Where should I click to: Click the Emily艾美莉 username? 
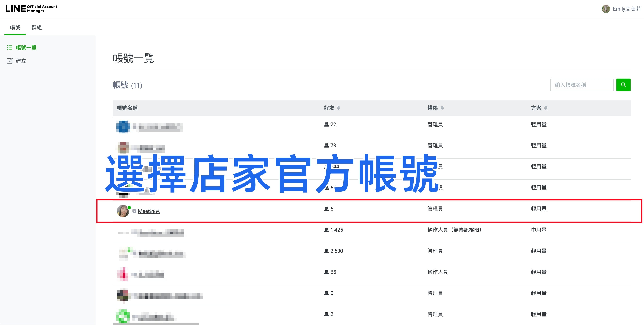(627, 9)
